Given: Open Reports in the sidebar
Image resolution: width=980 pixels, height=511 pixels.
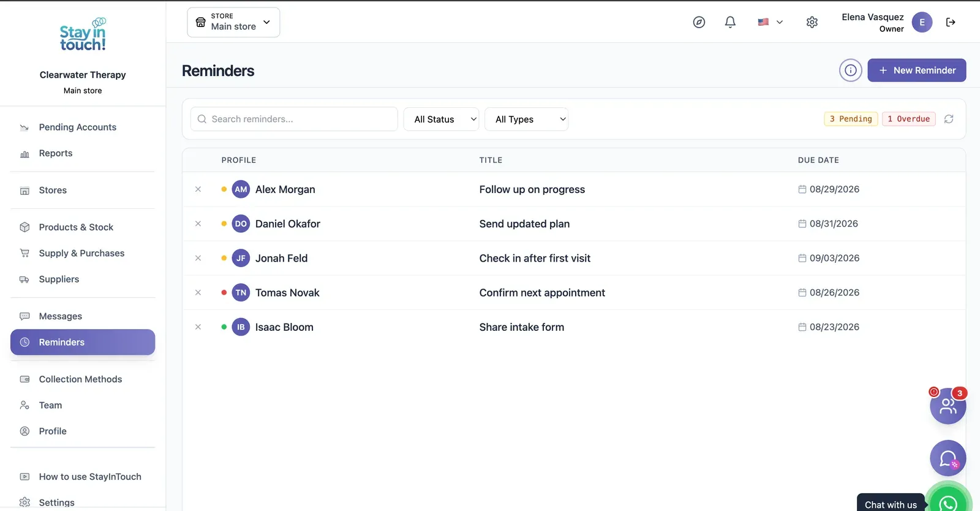Looking at the screenshot, I should [83, 153].
